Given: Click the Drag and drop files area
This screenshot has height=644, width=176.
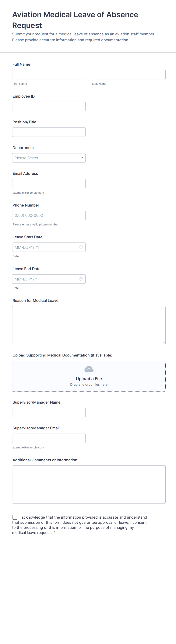Looking at the screenshot, I should tap(89, 385).
